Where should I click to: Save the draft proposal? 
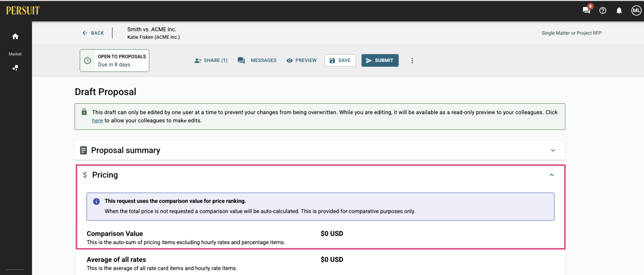coord(340,60)
